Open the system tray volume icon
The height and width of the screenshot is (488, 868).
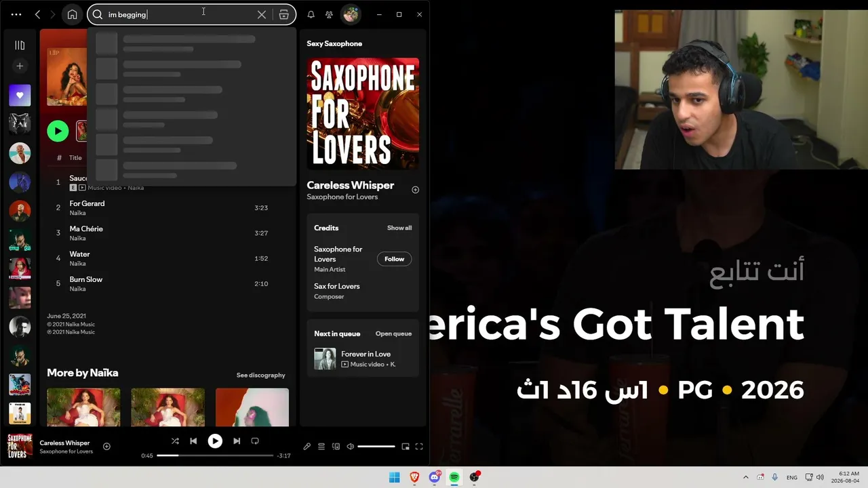click(x=820, y=477)
